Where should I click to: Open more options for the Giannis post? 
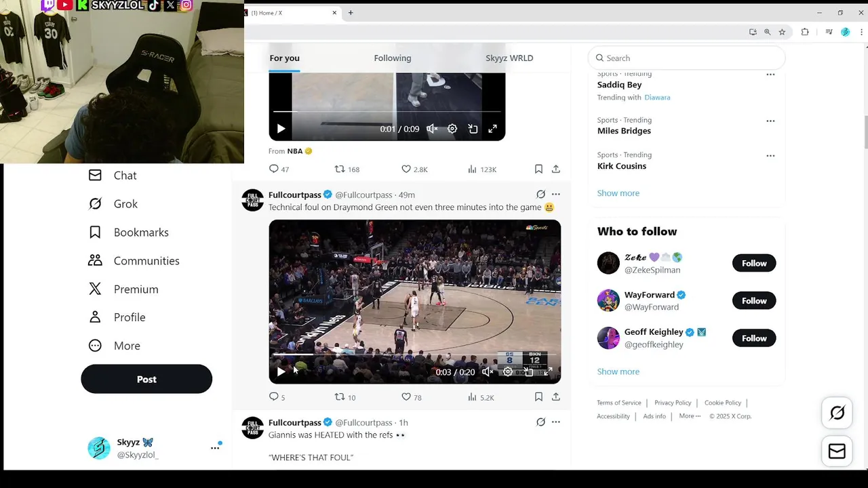coord(556,422)
